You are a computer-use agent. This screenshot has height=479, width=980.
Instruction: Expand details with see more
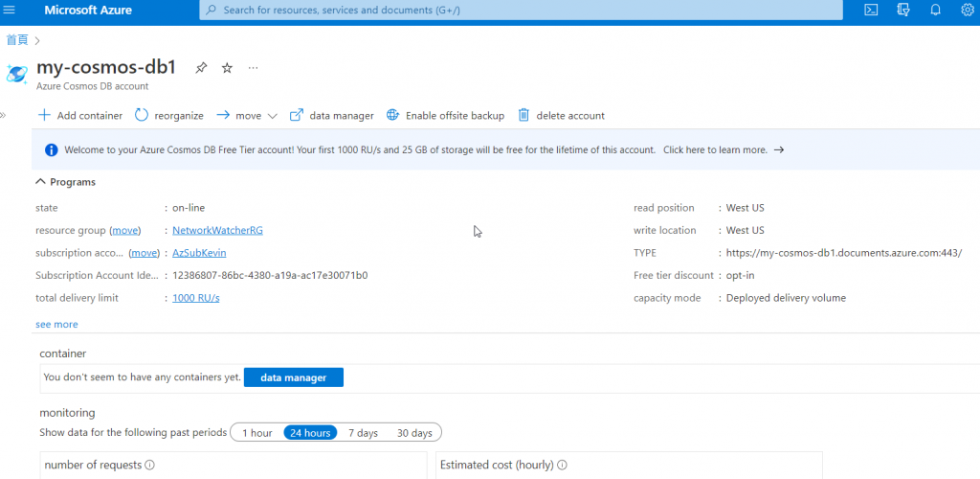point(56,325)
